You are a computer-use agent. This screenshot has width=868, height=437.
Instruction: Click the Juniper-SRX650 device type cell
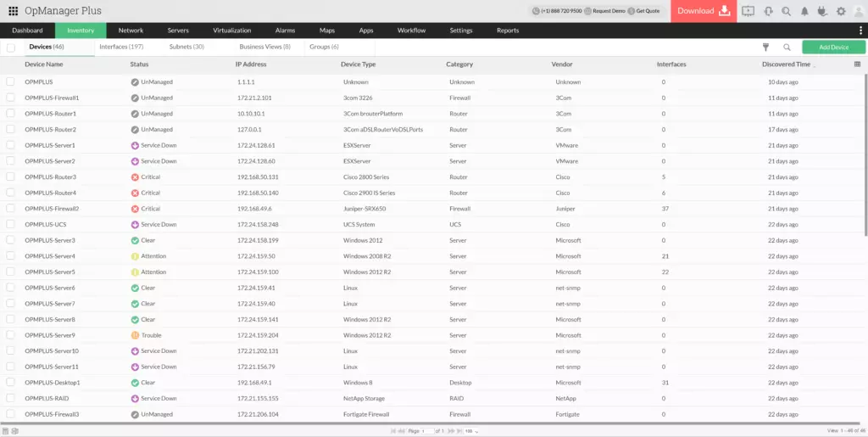[364, 209]
